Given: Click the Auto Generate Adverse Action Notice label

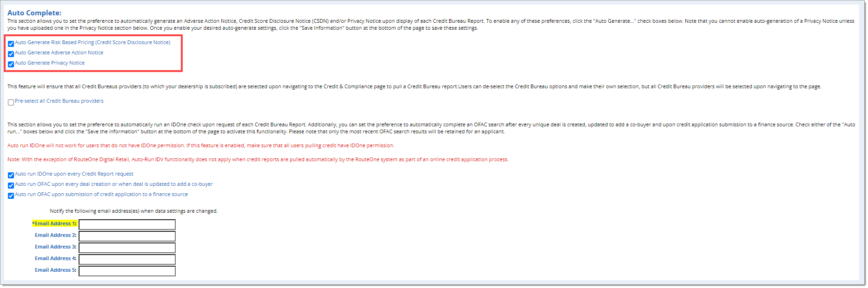Looking at the screenshot, I should (59, 52).
